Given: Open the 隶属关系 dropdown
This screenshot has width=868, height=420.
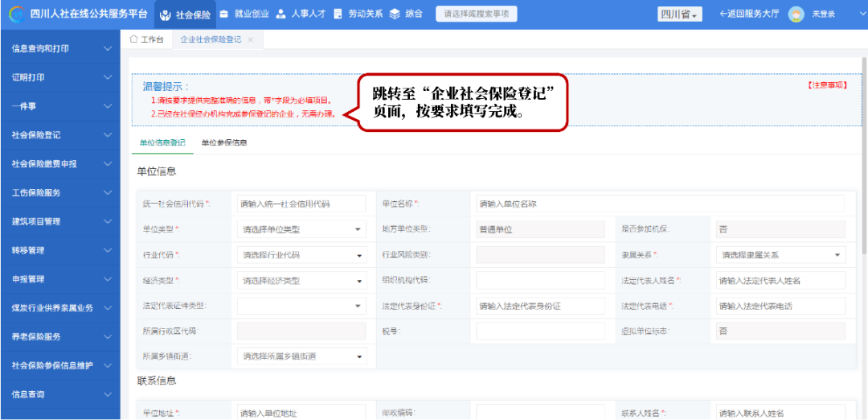Looking at the screenshot, I should pyautogui.click(x=780, y=255).
